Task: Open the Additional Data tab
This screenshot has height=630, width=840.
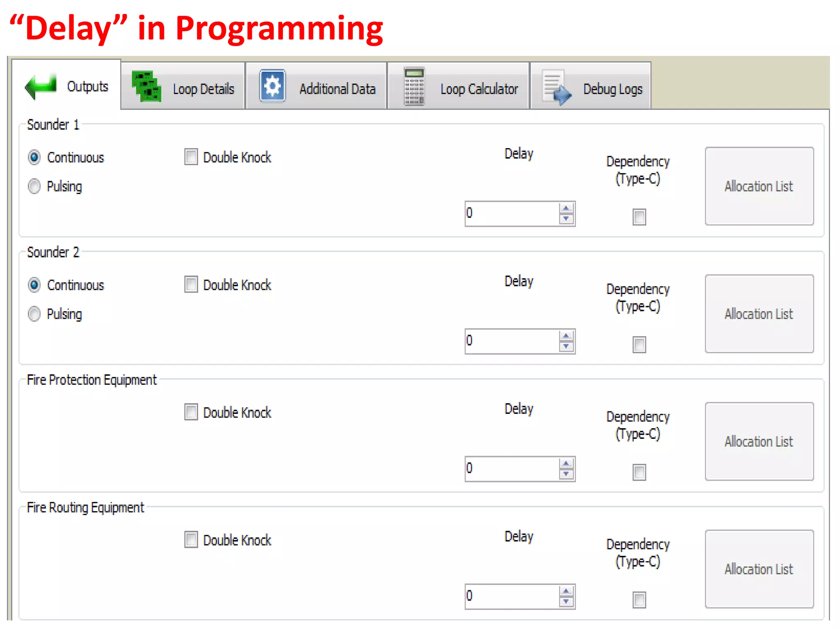Action: click(x=316, y=86)
